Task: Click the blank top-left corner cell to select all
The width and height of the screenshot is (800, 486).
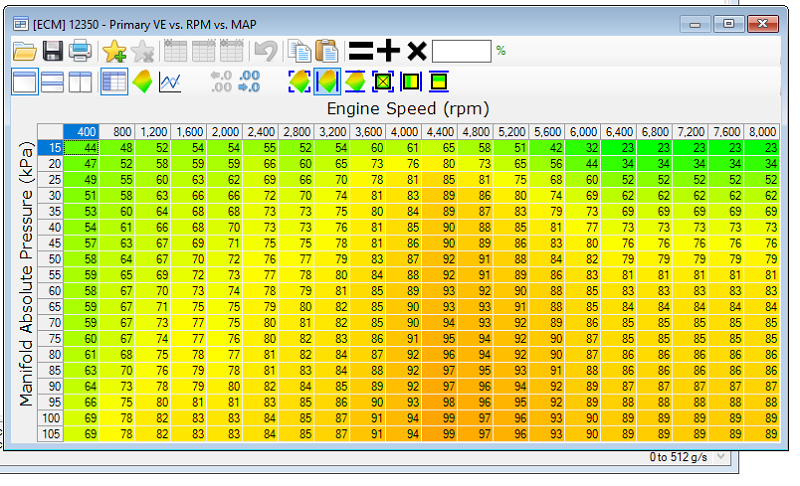Action: tap(51, 132)
